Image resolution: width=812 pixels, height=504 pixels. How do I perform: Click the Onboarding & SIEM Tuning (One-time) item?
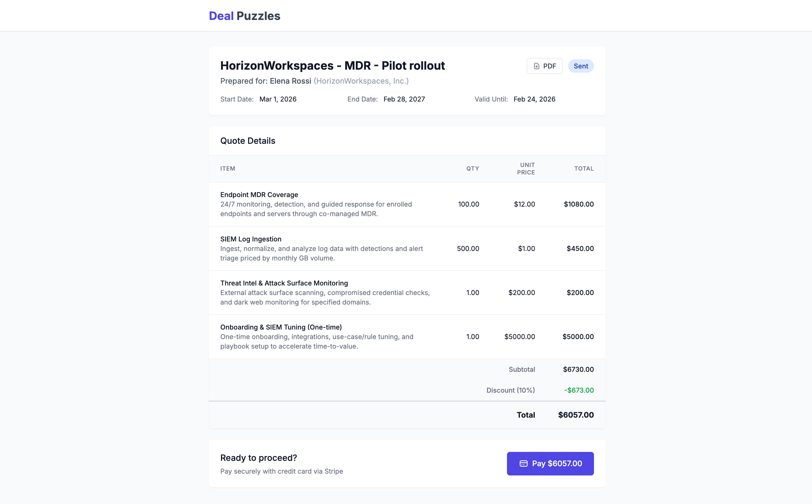pos(281,327)
